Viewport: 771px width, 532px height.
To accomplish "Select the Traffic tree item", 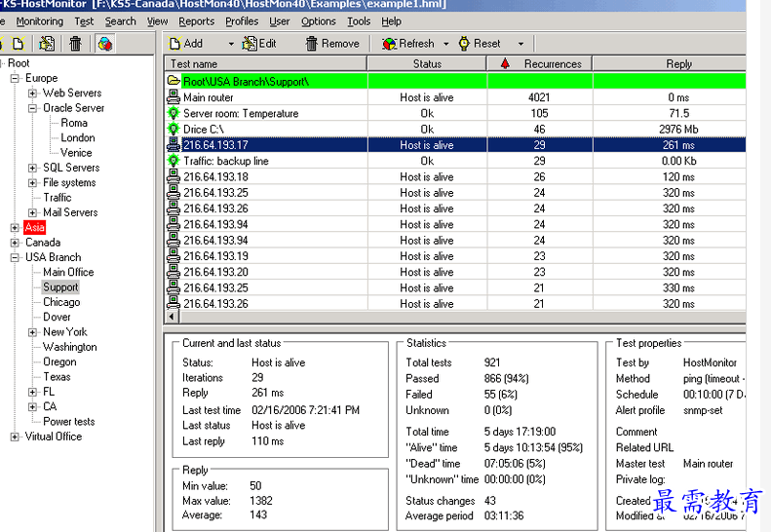I will 58,198.
